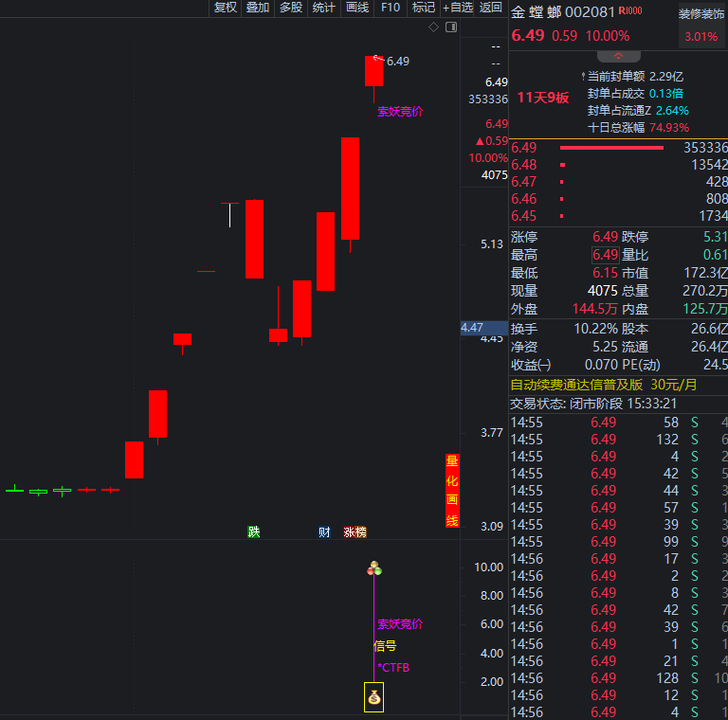The image size is (728, 720).
Task: Click the R1000 badge next to stock code
Action: (630, 10)
